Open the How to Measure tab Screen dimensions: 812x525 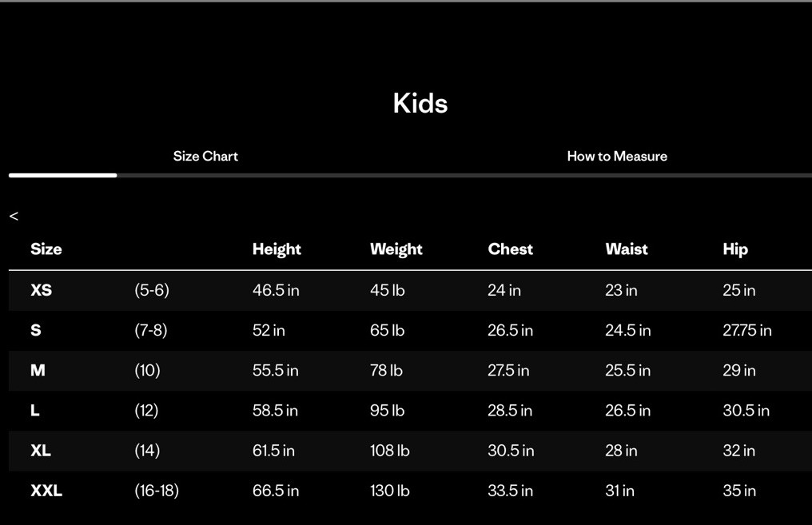pyautogui.click(x=617, y=156)
